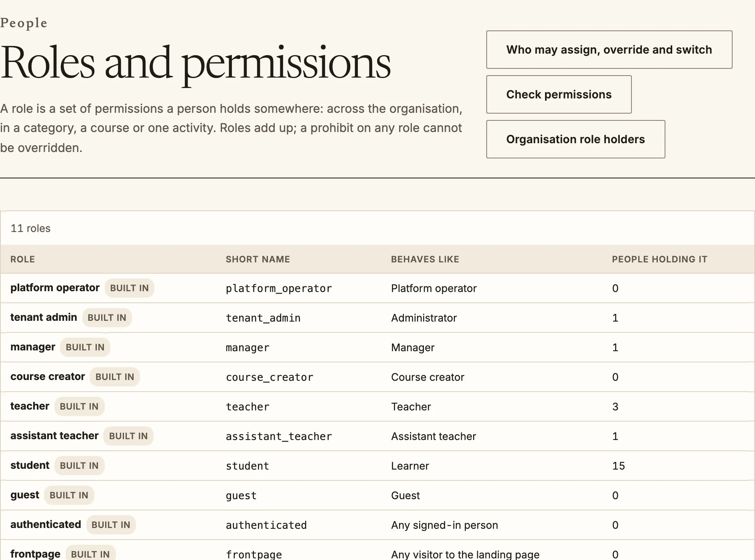The height and width of the screenshot is (560, 755).
Task: Click the Course creator behaves-like cell
Action: coord(427,377)
